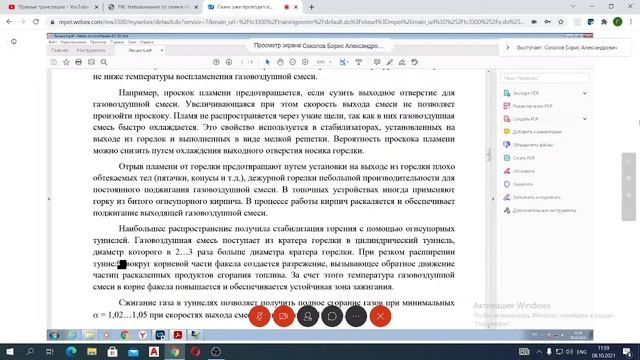Show hidden system tray icons chevron

tap(539, 351)
